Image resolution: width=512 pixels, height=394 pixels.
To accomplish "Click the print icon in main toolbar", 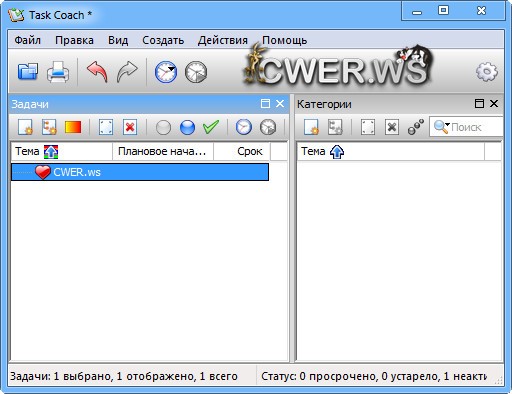I will [x=58, y=72].
